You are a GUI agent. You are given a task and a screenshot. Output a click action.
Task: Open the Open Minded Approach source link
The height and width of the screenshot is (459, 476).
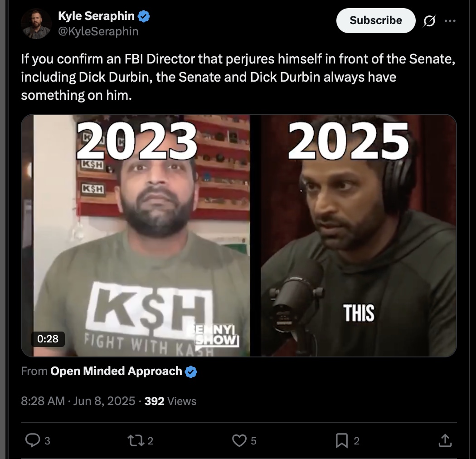pos(116,371)
